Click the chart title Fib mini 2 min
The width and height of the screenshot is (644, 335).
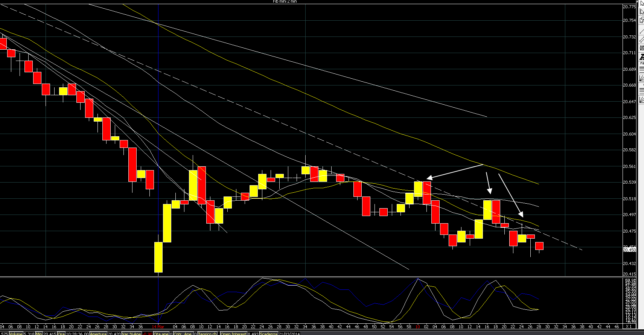pyautogui.click(x=285, y=2)
